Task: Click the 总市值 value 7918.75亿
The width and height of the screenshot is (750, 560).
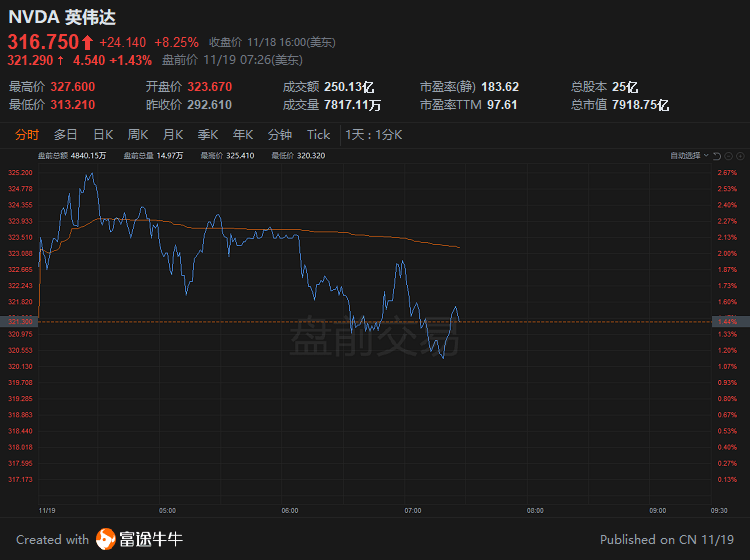Action: [640, 105]
